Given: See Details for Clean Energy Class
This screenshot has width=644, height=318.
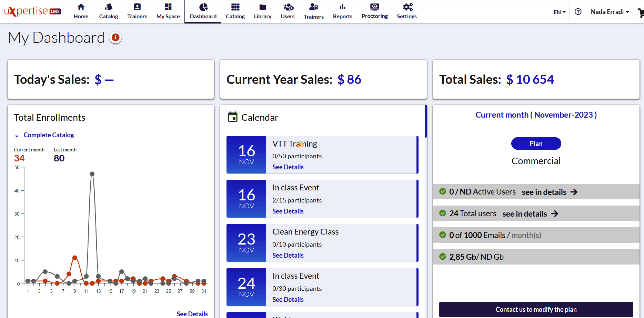Looking at the screenshot, I should tap(288, 255).
